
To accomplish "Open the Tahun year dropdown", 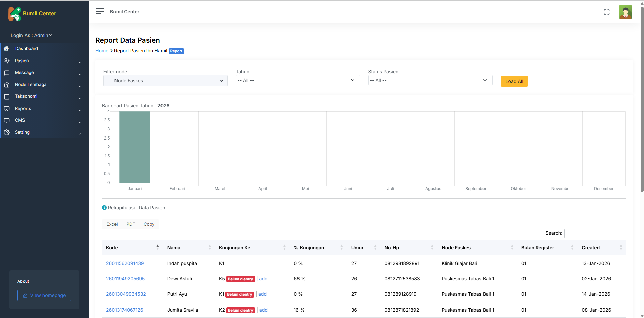I will click(x=297, y=80).
